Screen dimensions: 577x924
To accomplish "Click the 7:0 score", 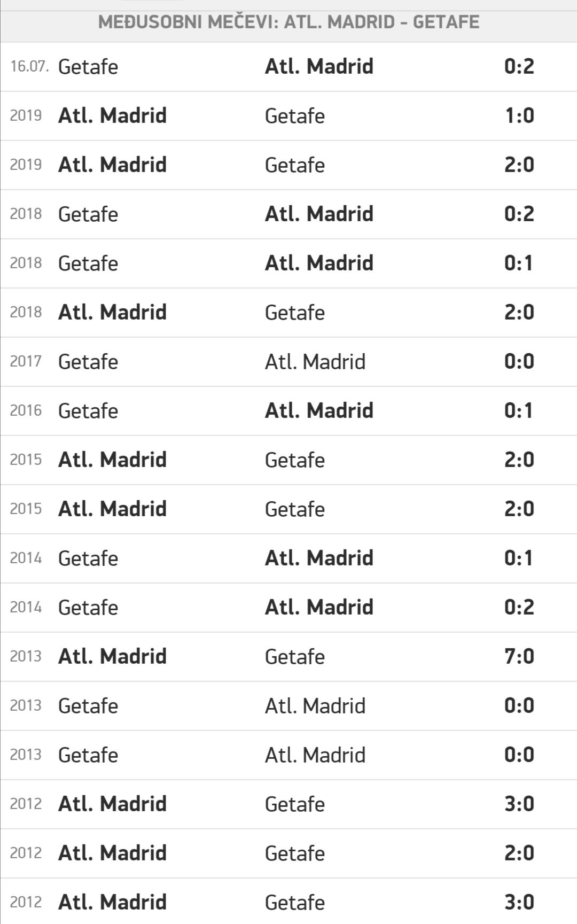I will [x=519, y=656].
